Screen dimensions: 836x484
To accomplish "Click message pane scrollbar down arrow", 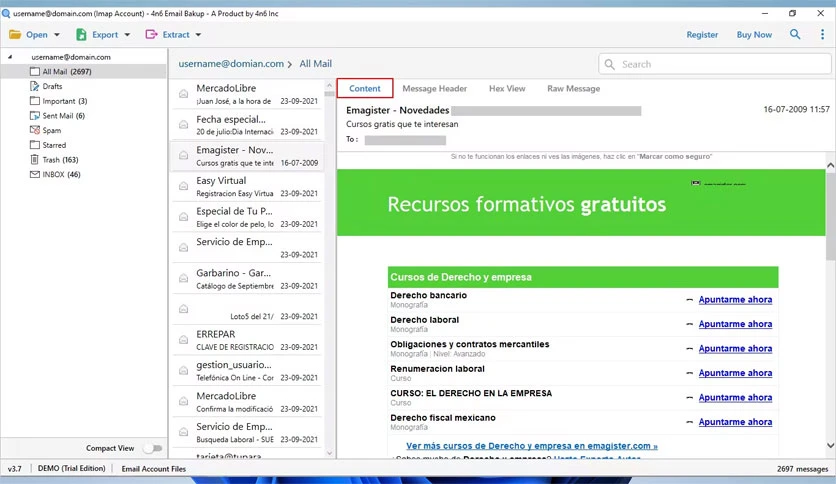I will (x=830, y=446).
